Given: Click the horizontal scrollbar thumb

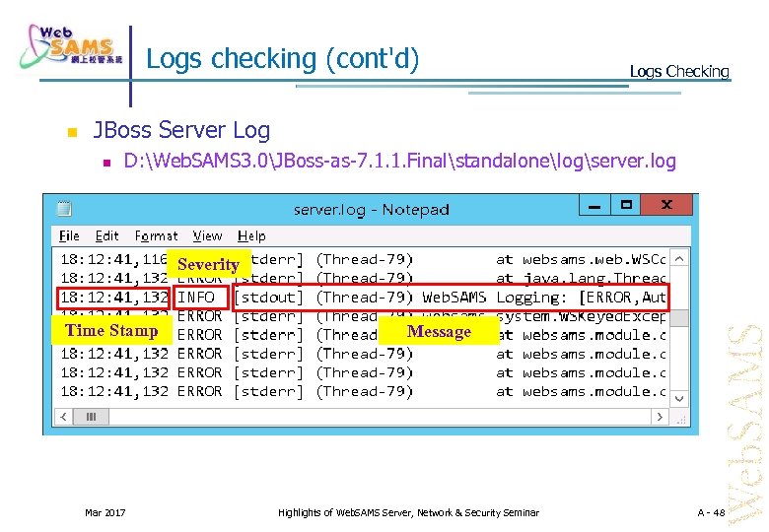Looking at the screenshot, I should [x=92, y=417].
